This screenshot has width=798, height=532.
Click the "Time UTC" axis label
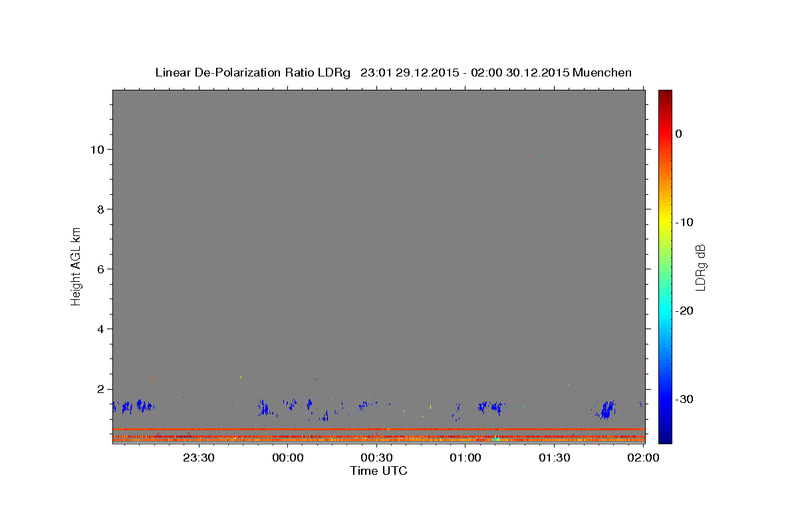[x=378, y=471]
